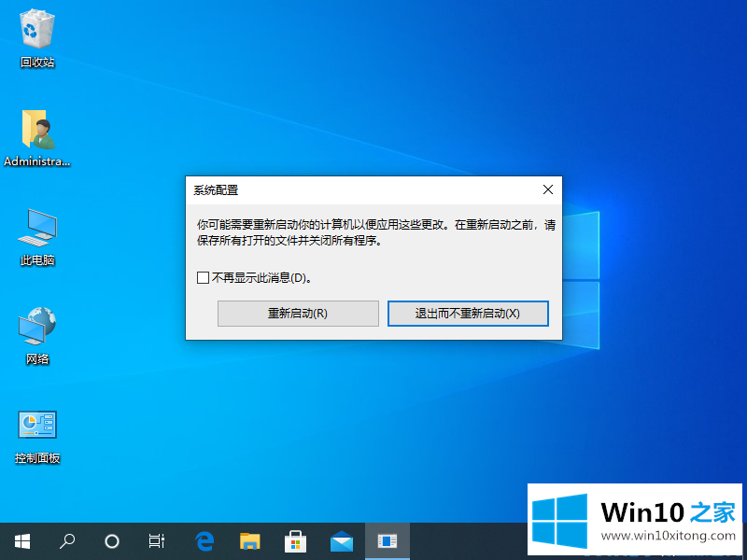
Task: Open the Windows Start menu
Action: pyautogui.click(x=22, y=541)
